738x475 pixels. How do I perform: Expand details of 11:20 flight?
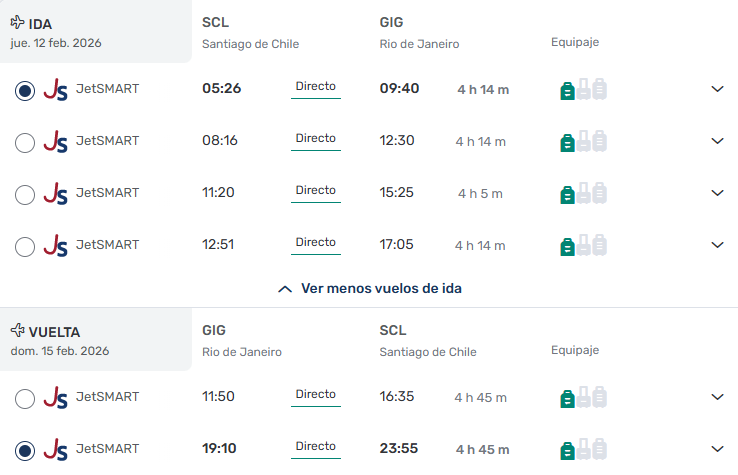tap(716, 193)
